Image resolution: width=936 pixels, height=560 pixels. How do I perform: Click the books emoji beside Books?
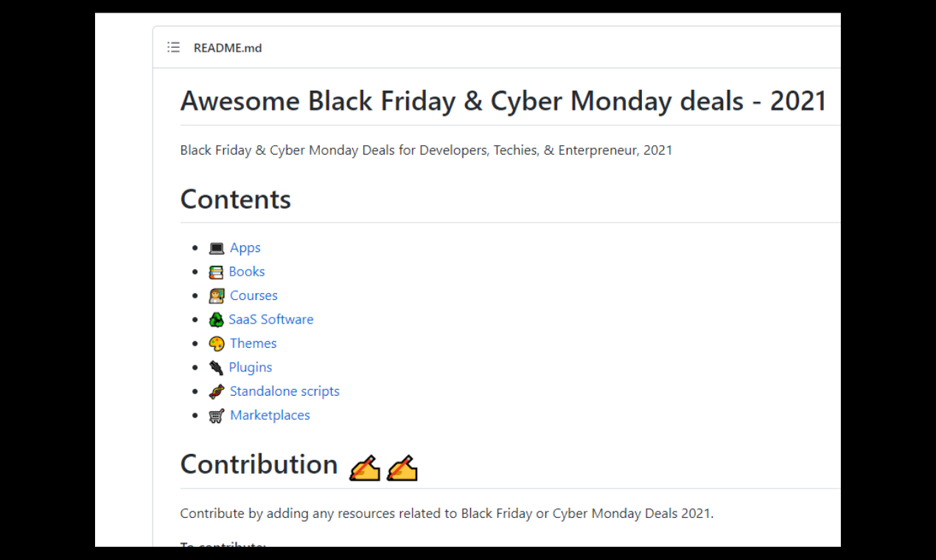pos(216,271)
